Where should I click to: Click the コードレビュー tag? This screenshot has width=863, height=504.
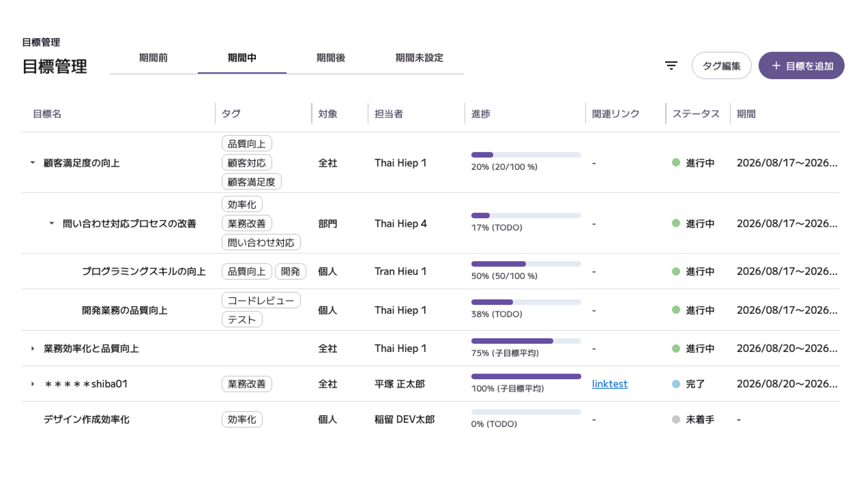[261, 300]
